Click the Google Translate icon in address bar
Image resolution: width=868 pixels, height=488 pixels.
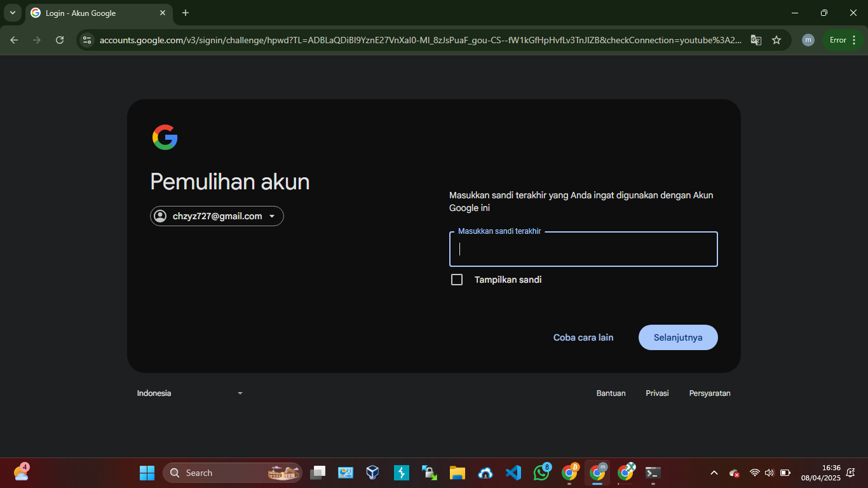coord(756,40)
